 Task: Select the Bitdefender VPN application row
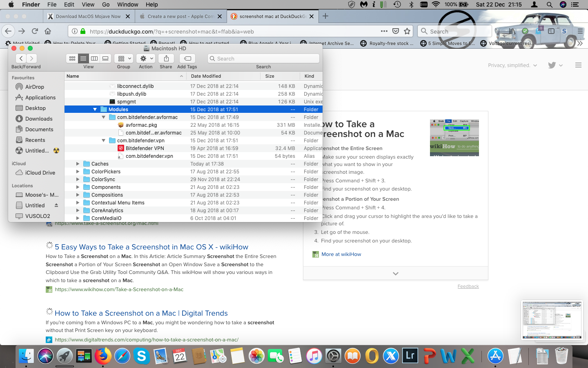pyautogui.click(x=194, y=148)
